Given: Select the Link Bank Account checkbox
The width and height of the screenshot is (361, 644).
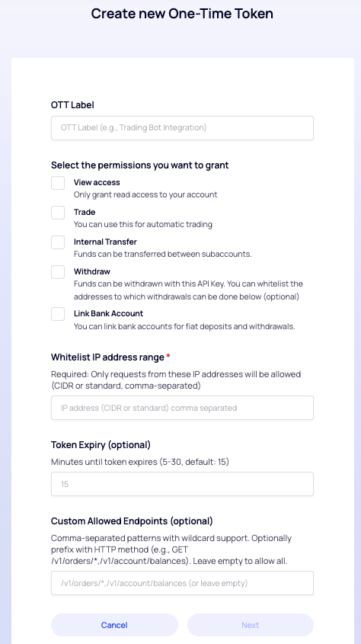Looking at the screenshot, I should coord(58,314).
